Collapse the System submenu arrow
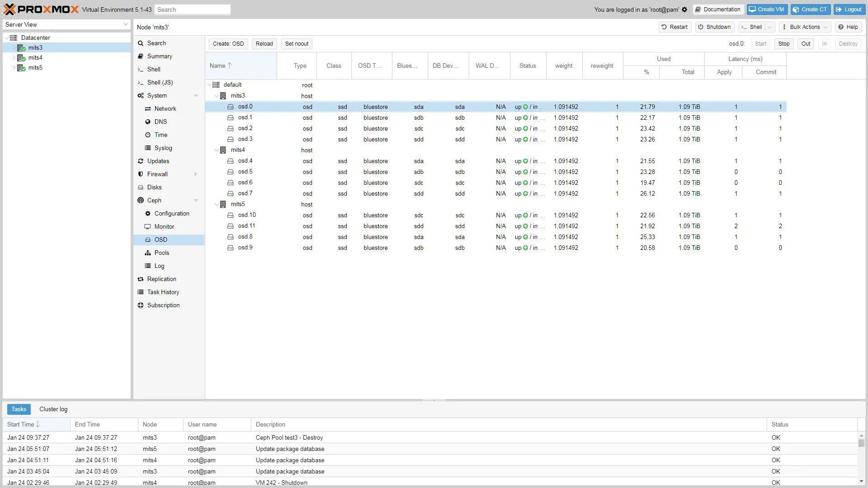 tap(196, 95)
